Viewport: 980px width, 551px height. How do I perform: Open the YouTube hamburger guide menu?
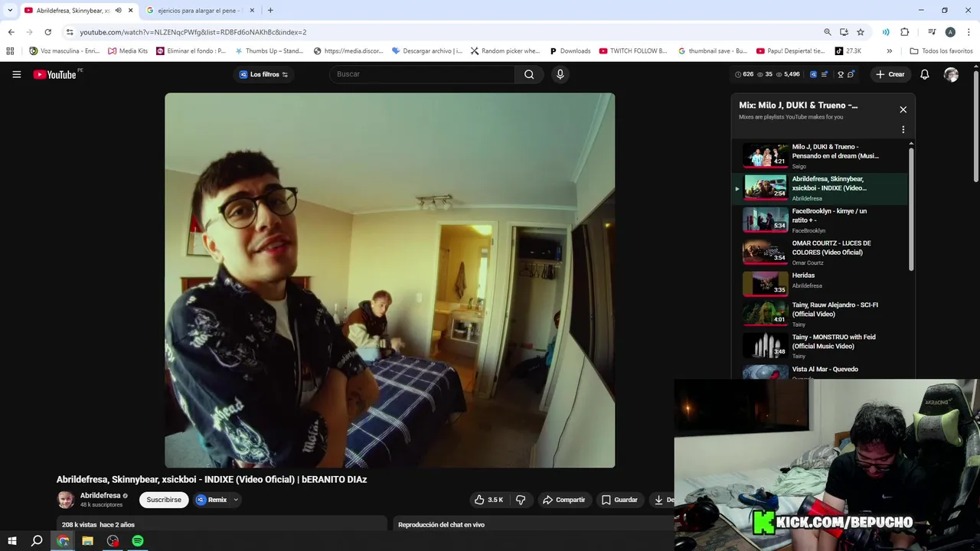coord(16,74)
